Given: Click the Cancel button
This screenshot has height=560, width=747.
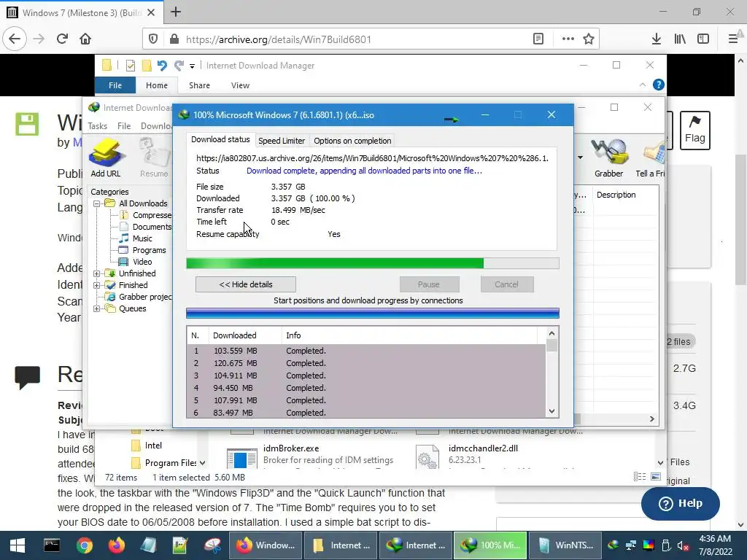Looking at the screenshot, I should [506, 284].
